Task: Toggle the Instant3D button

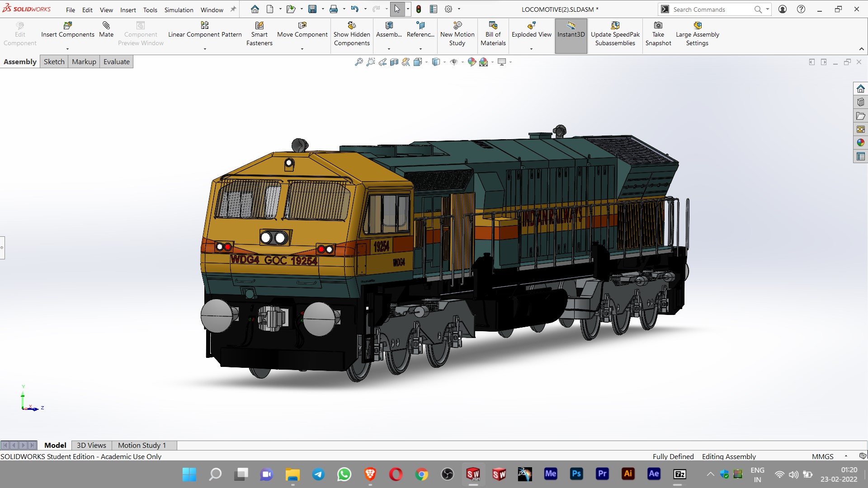Action: point(571,30)
